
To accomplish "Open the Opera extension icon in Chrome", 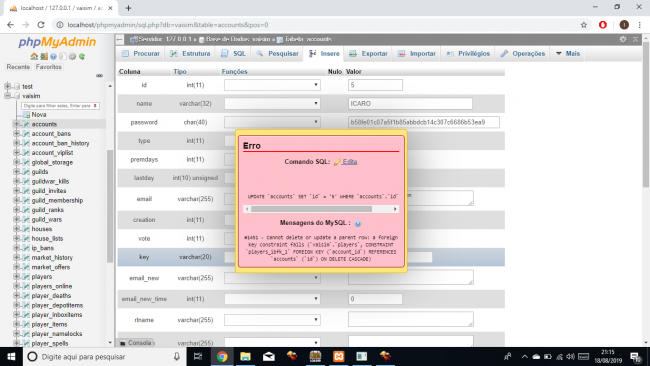I will (603, 25).
